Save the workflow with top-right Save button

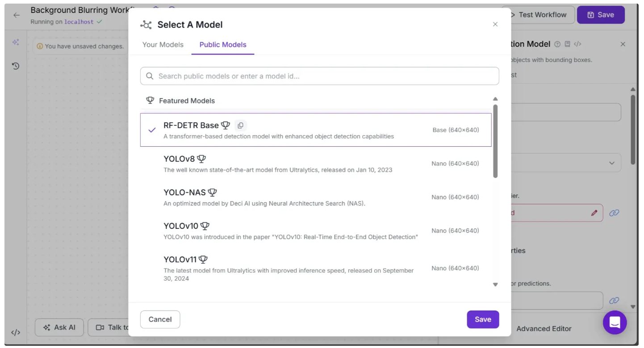(601, 15)
